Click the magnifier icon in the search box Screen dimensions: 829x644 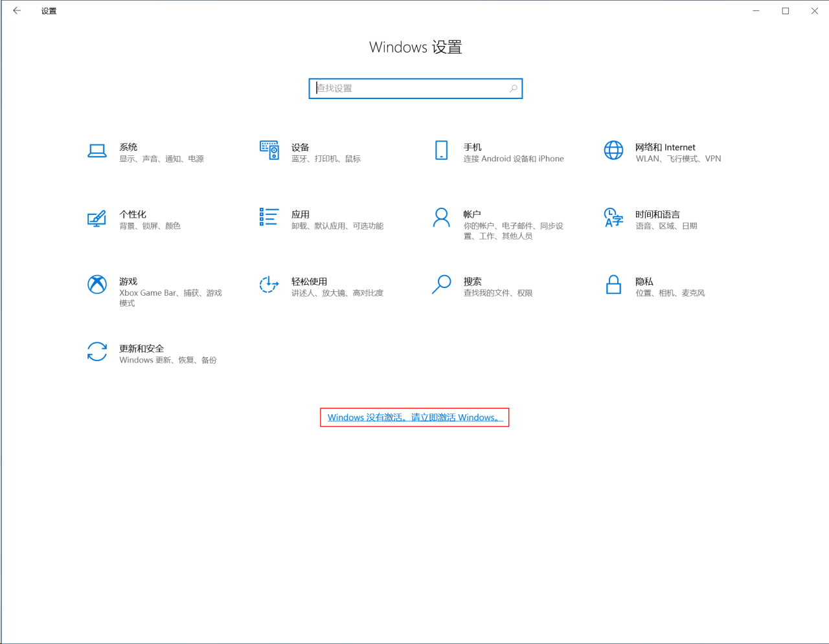pyautogui.click(x=514, y=89)
